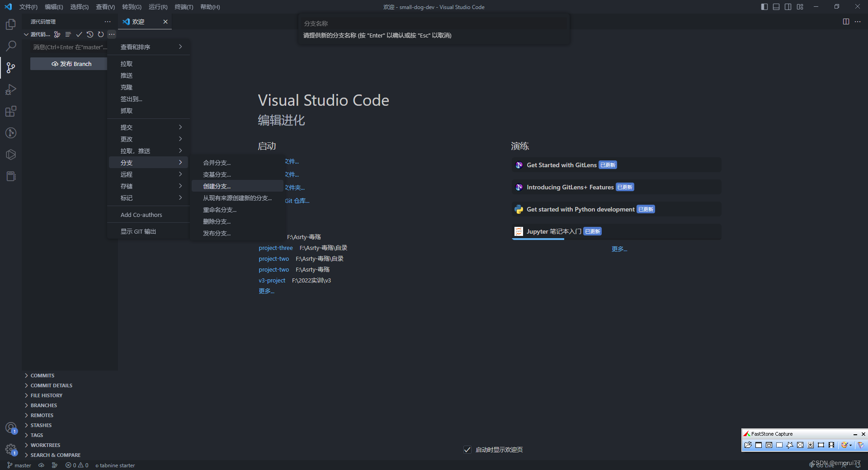The width and height of the screenshot is (868, 470).
Task: Open the Extensions view icon
Action: [x=11, y=111]
